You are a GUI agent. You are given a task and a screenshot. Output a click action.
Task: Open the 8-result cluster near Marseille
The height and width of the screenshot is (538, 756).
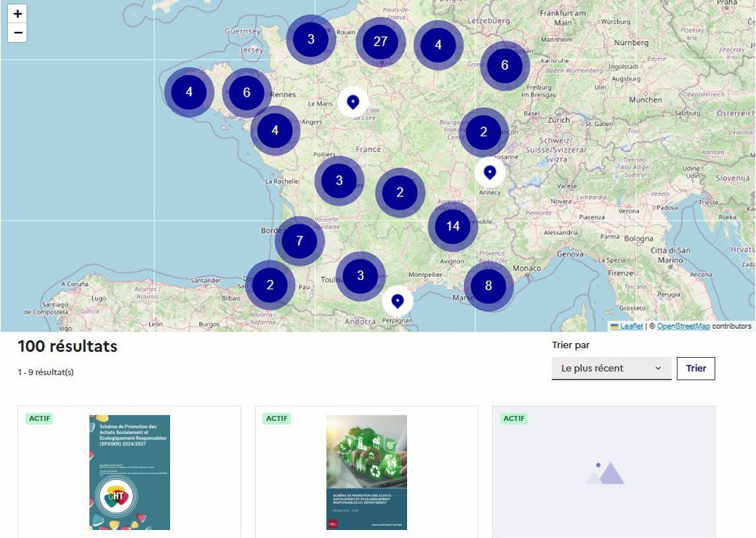(488, 286)
